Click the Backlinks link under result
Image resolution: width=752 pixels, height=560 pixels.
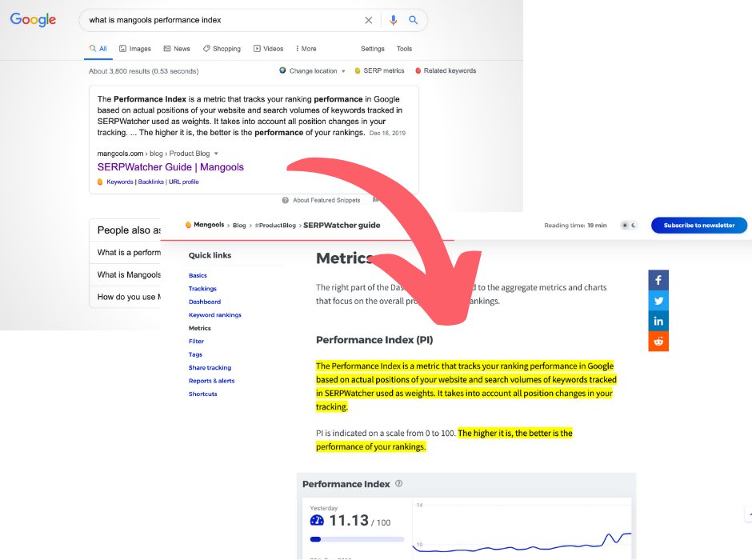pyautogui.click(x=151, y=182)
